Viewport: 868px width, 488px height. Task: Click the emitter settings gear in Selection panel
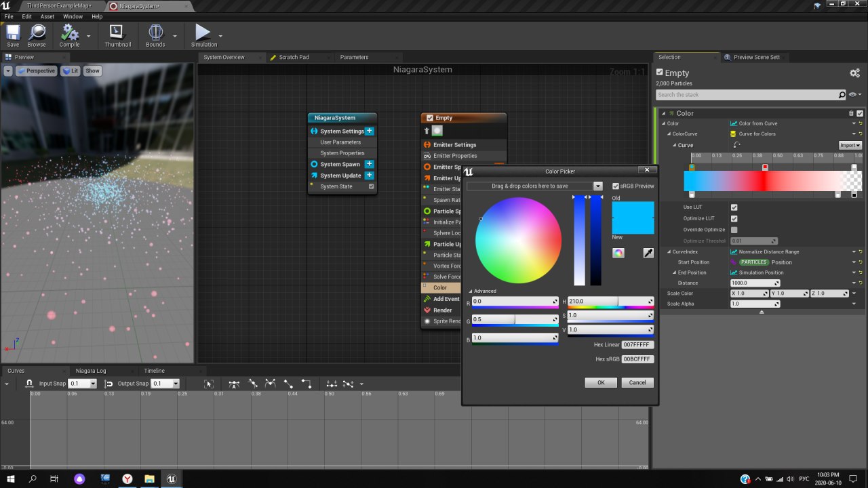[x=854, y=73]
